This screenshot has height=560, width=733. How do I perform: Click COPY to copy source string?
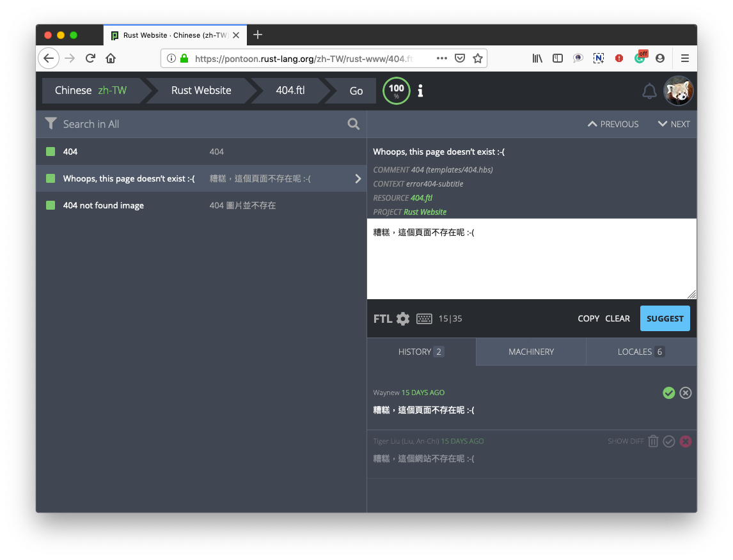588,318
